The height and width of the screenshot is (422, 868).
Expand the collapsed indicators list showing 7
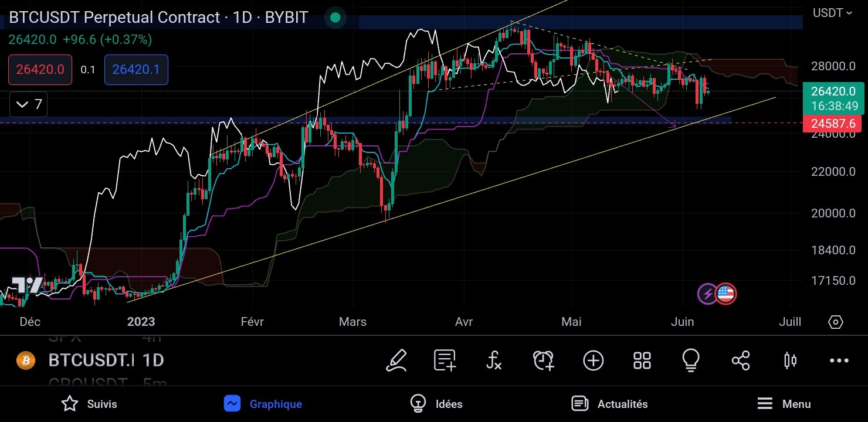tap(28, 105)
